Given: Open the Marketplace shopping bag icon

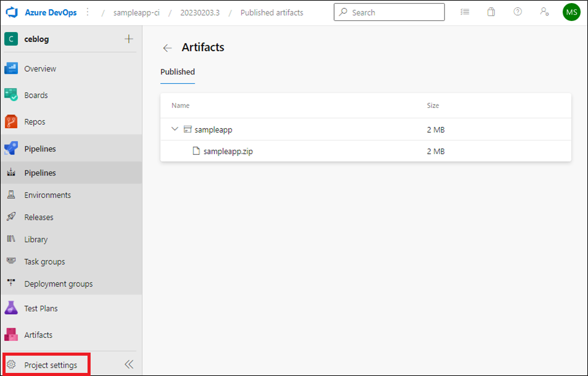Looking at the screenshot, I should [491, 12].
